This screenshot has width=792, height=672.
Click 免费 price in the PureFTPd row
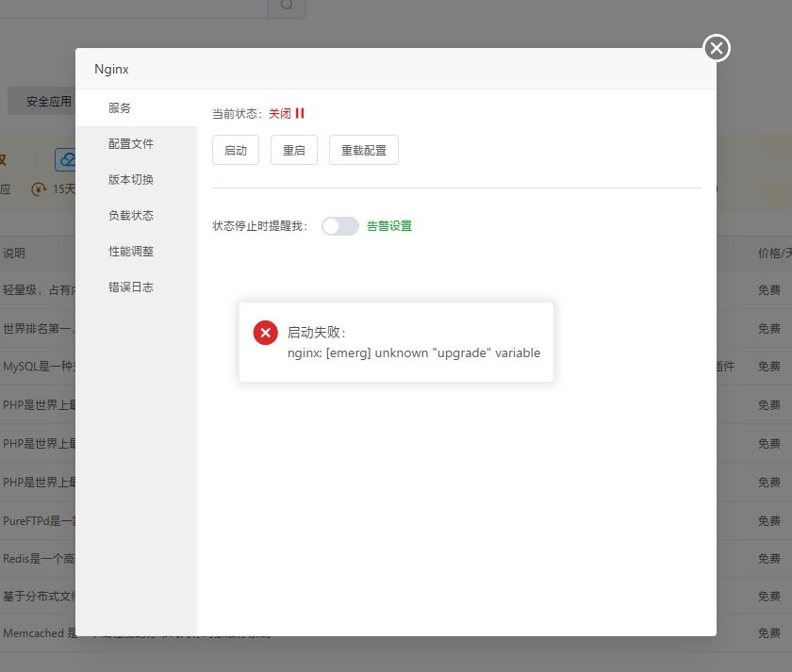click(768, 520)
